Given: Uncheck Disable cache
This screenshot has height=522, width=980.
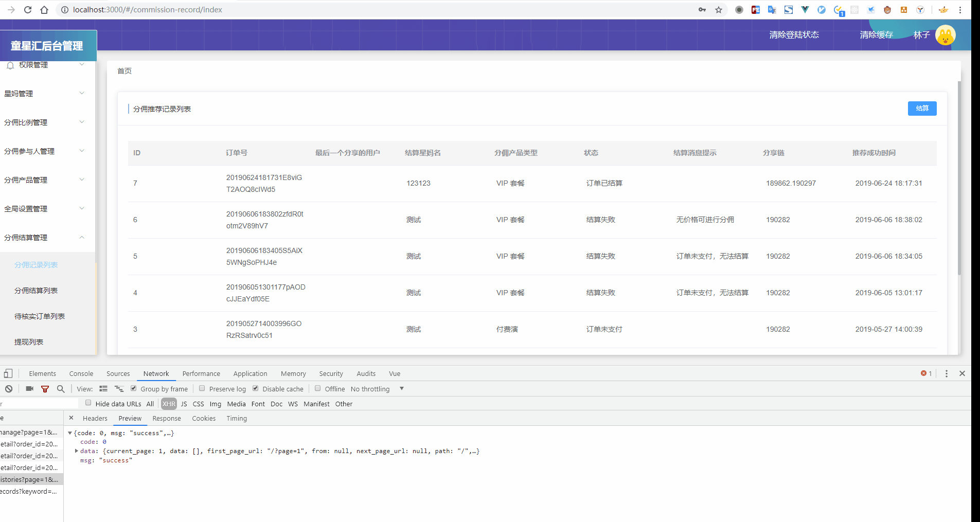Looking at the screenshot, I should [256, 388].
